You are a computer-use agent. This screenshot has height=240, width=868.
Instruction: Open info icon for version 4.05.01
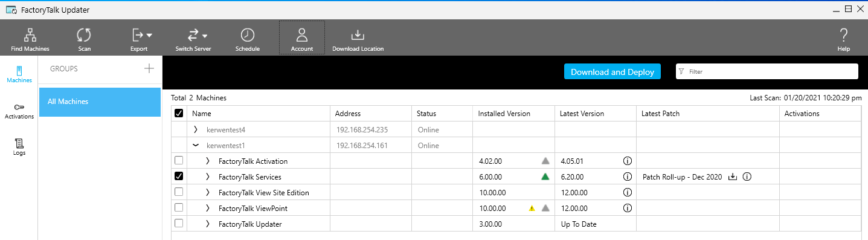click(x=627, y=161)
